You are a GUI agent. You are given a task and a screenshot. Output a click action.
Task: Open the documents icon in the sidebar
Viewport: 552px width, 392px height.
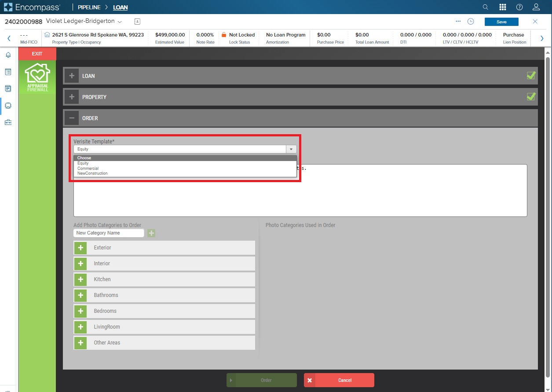click(8, 88)
